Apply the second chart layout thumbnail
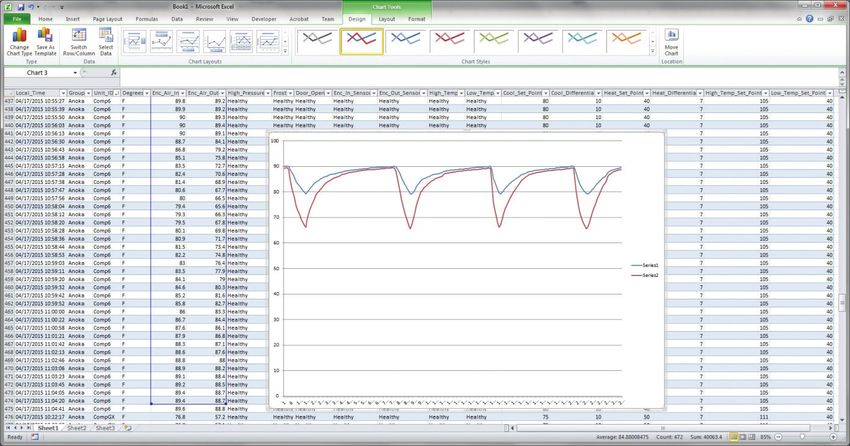 tap(162, 42)
